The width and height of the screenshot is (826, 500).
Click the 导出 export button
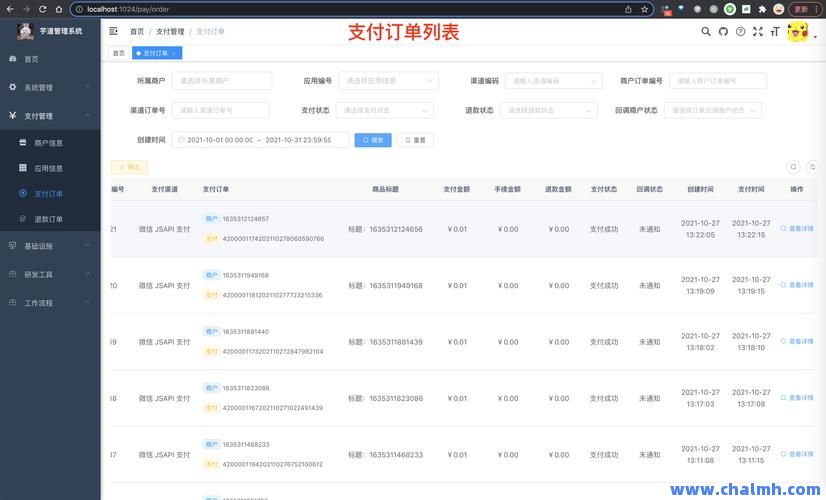tap(129, 167)
